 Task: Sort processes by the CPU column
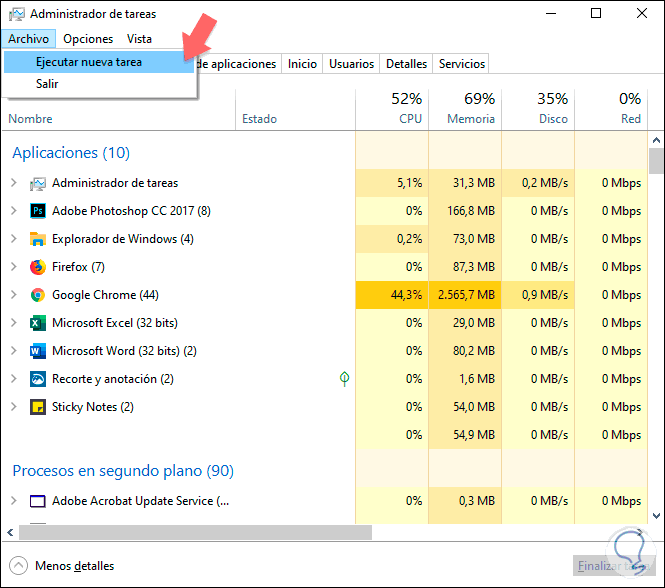coord(392,109)
